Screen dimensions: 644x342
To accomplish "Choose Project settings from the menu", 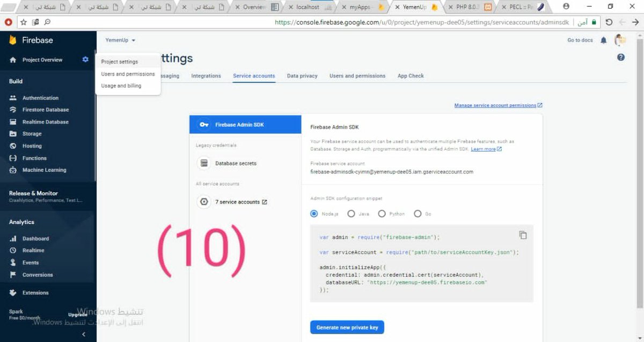I will 128,62.
